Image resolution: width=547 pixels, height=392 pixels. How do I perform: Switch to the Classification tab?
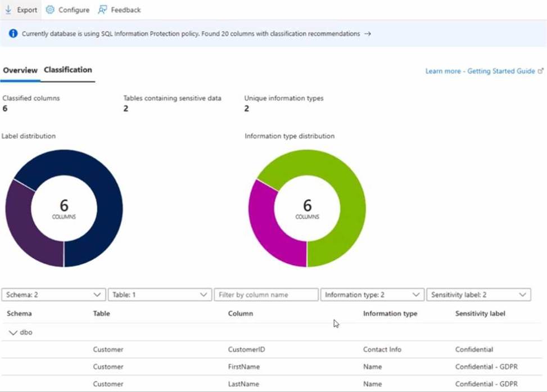pos(67,70)
